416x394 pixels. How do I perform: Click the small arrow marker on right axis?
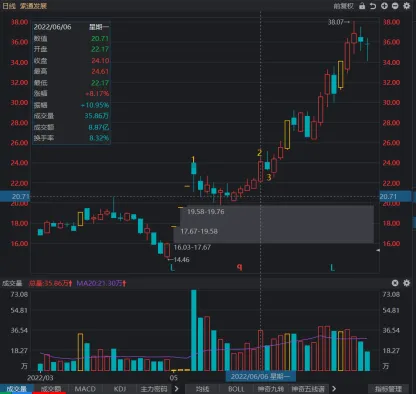click(x=378, y=250)
